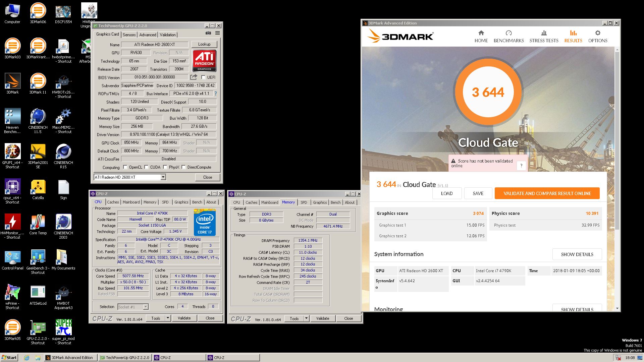Show details for System information
The image size is (644, 362).
(x=577, y=254)
